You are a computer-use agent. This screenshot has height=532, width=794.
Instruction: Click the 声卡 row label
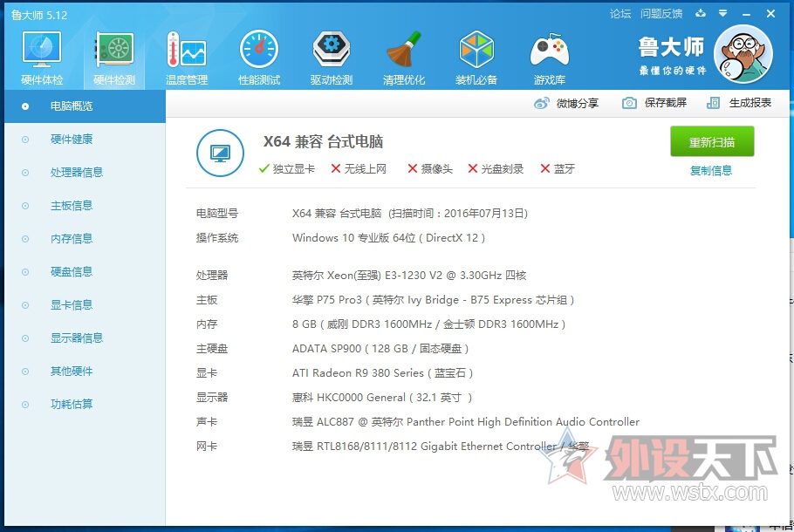(x=207, y=422)
